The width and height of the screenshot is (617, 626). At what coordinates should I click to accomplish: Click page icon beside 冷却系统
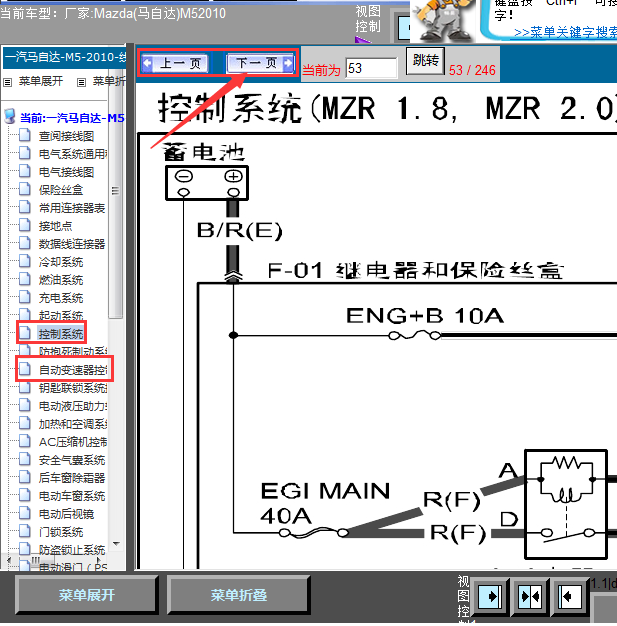pos(25,261)
